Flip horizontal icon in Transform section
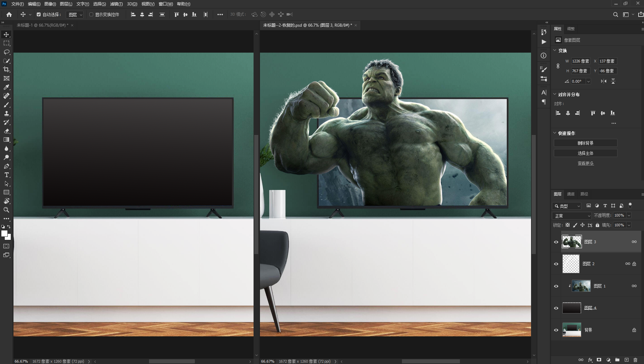 [x=604, y=81]
